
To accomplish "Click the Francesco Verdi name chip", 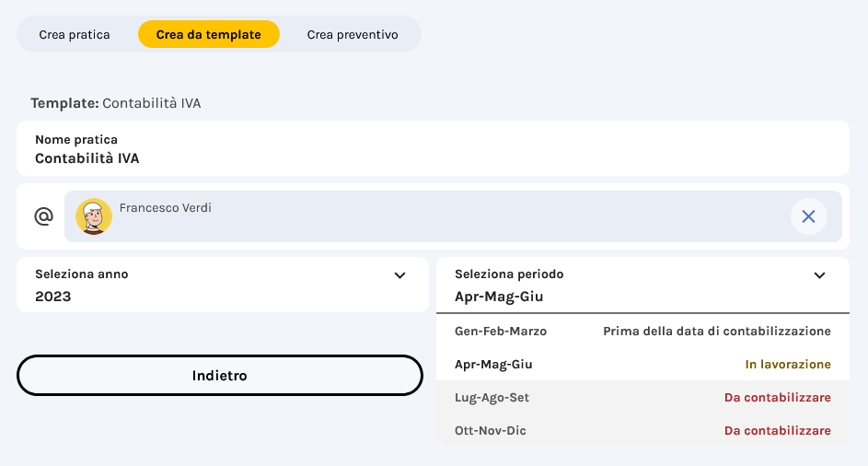I will point(166,208).
